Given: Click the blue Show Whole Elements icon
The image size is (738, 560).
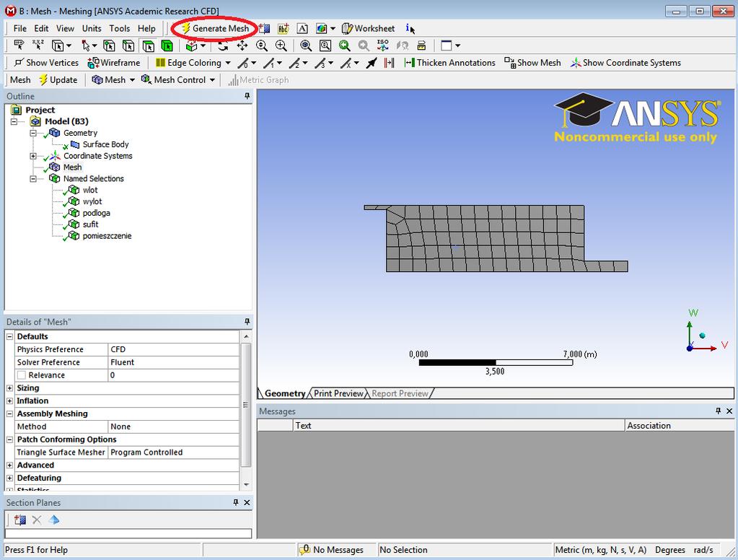Looking at the screenshot, I should coord(54,520).
